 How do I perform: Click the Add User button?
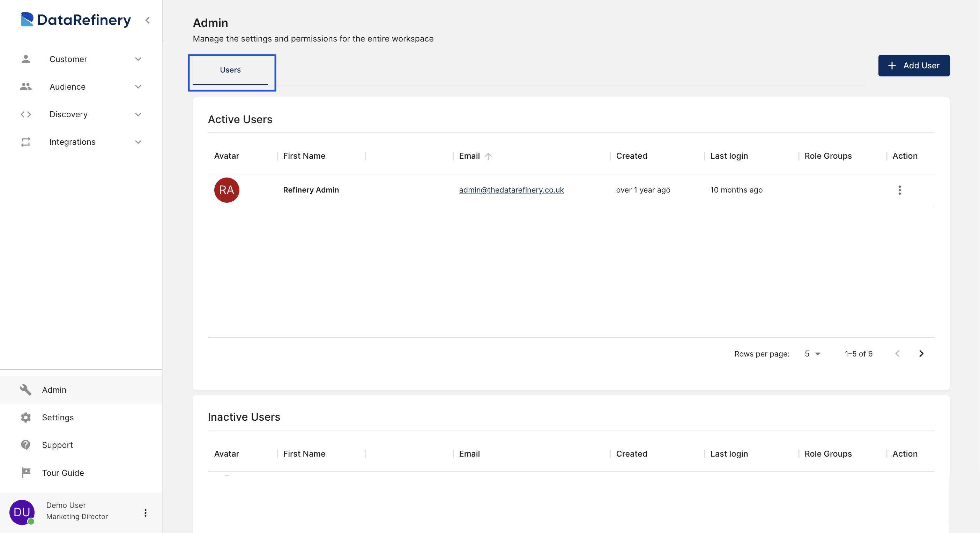pos(914,65)
